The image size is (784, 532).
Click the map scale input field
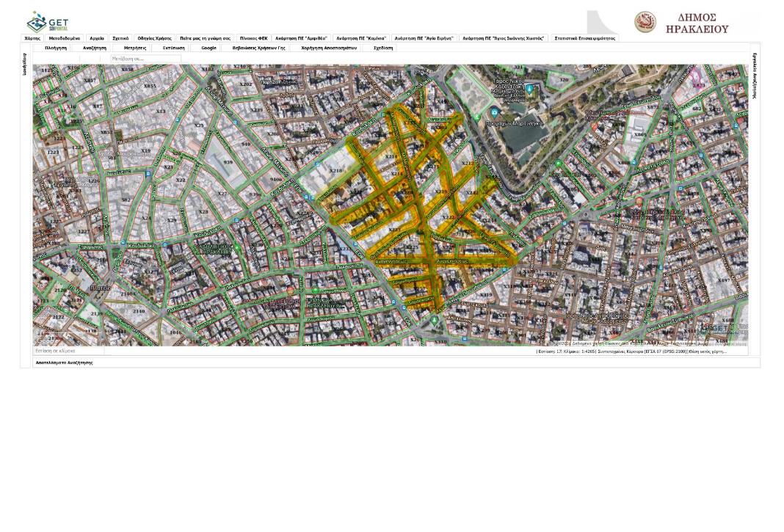[x=68, y=351]
